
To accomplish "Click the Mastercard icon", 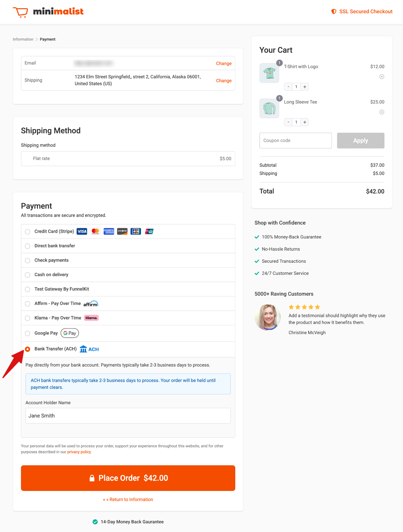I will (x=95, y=231).
